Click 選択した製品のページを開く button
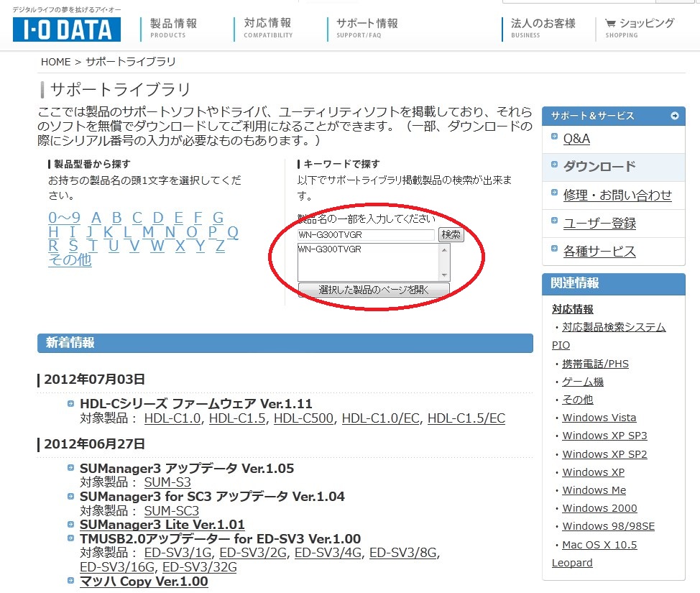Viewport: 700px width, 593px height. (374, 290)
